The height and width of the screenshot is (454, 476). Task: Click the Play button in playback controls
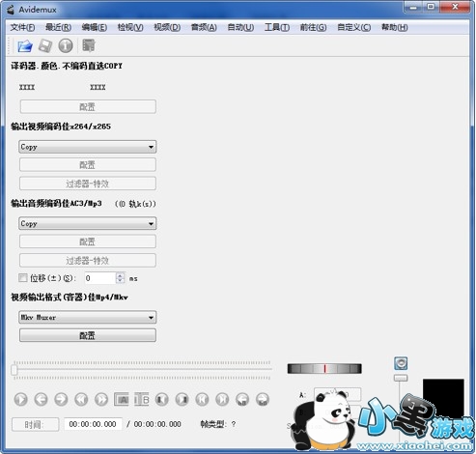coord(21,400)
